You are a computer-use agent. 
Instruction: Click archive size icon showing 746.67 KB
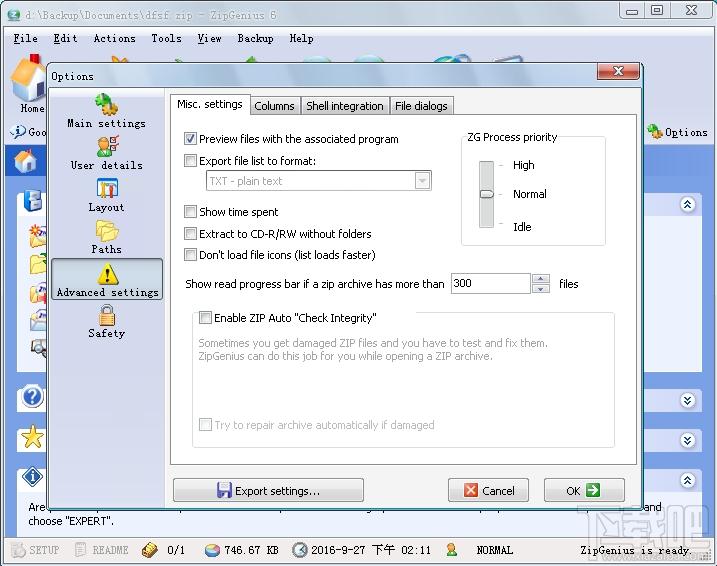point(212,550)
